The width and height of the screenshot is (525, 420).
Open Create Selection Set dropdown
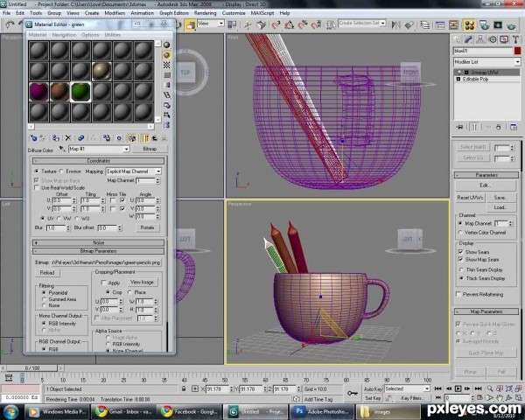(x=362, y=23)
